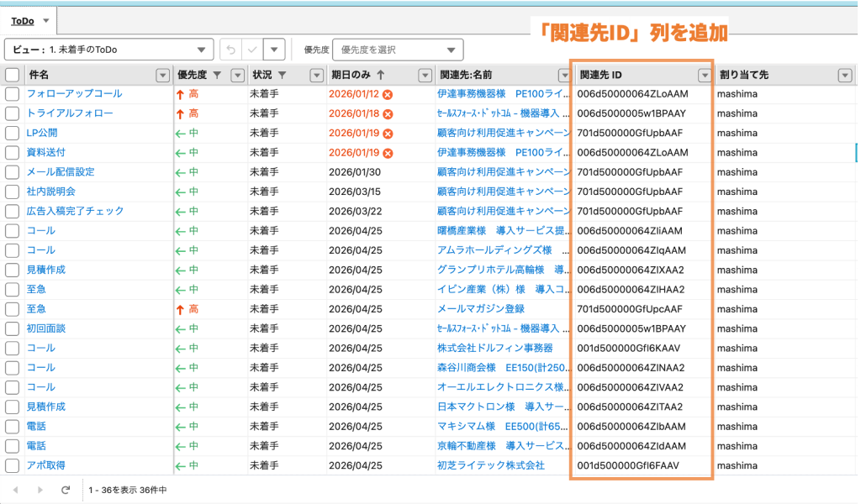The image size is (861, 504).
Task: Check the box for フォローアップコール row
Action: [x=12, y=94]
